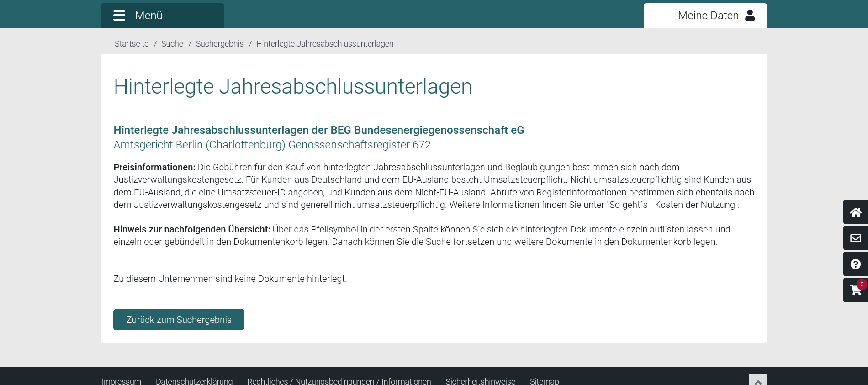This screenshot has width=868, height=385.
Task: Click the scroll-to-top chevron in footer
Action: coord(757,380)
